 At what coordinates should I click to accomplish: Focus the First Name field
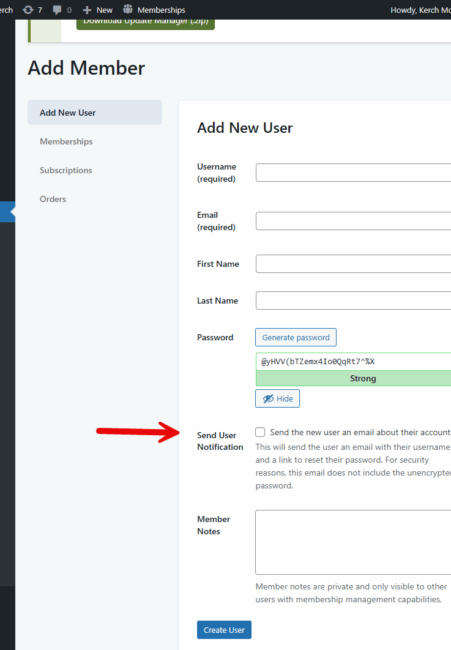[x=353, y=264]
